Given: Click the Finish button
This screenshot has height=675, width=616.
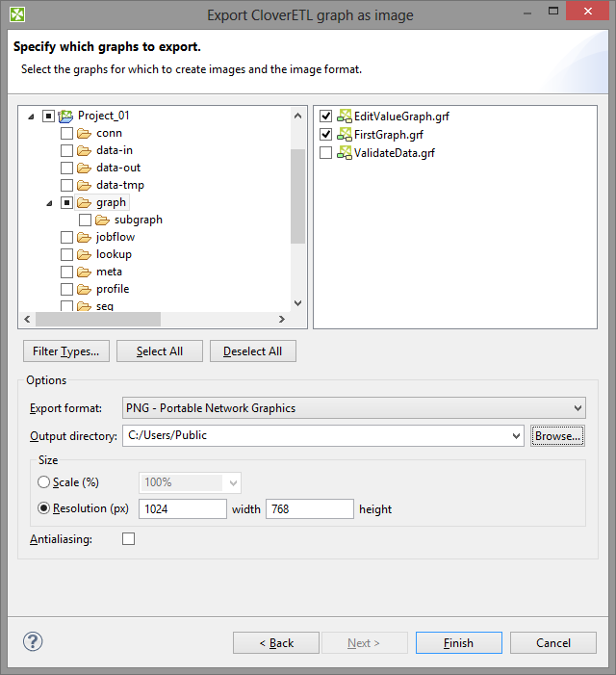Looking at the screenshot, I should tap(459, 642).
